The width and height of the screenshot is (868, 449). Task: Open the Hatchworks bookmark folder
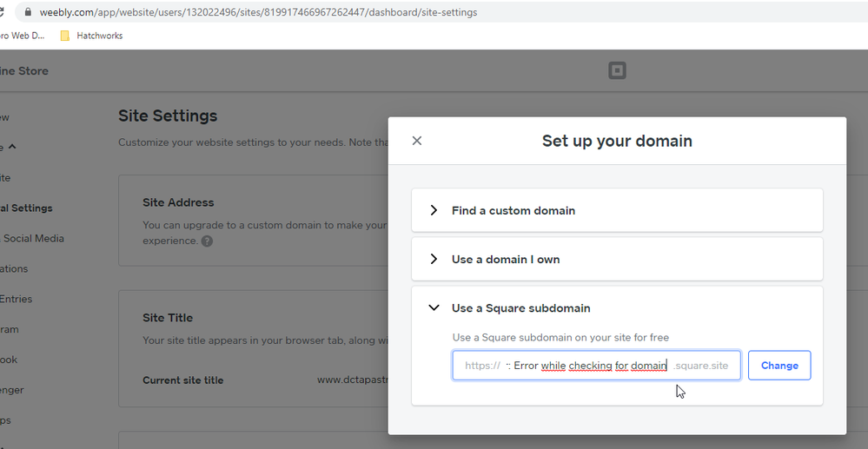[90, 36]
